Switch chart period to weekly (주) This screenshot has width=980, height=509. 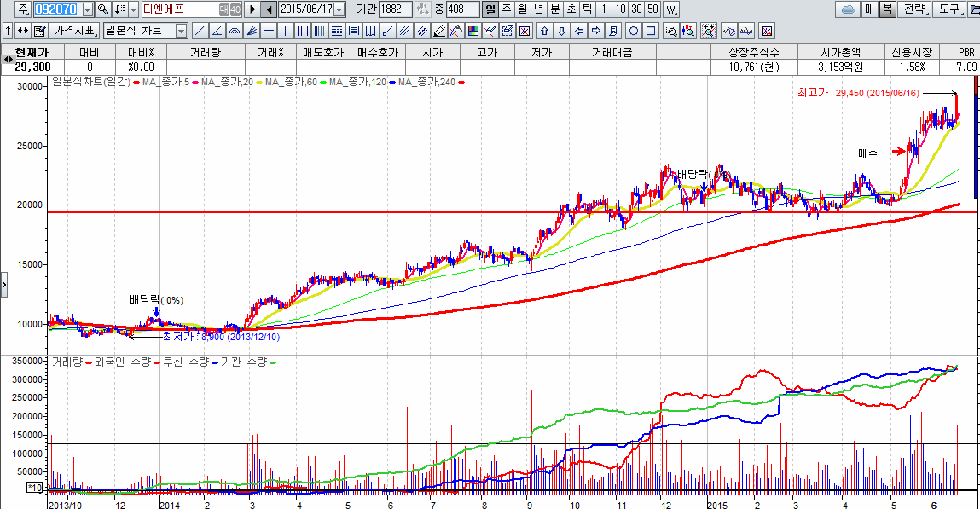click(x=507, y=9)
